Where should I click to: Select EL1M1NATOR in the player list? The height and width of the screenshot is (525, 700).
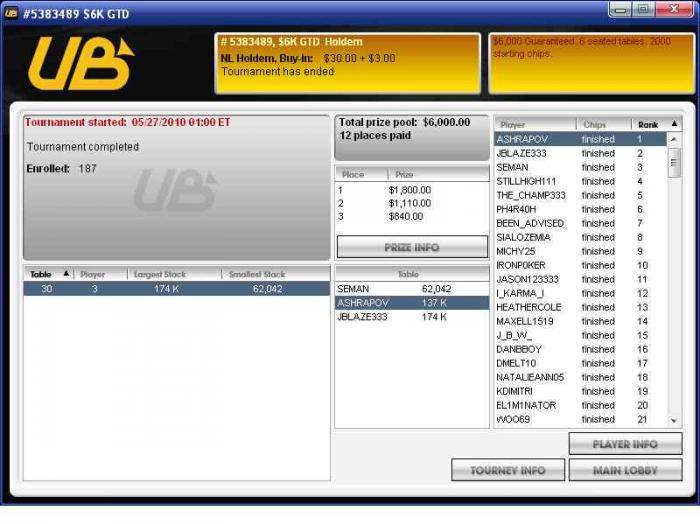(580, 405)
